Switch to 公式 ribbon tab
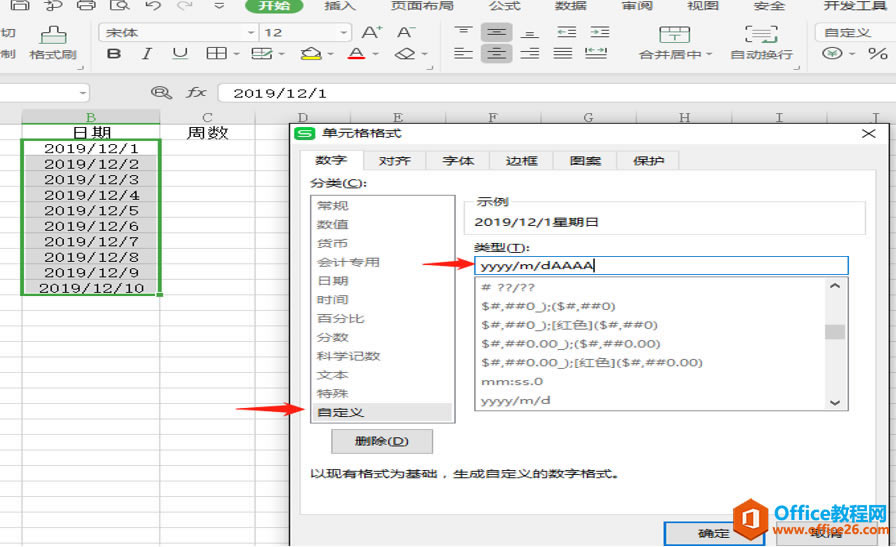896x547 pixels. pos(505,6)
